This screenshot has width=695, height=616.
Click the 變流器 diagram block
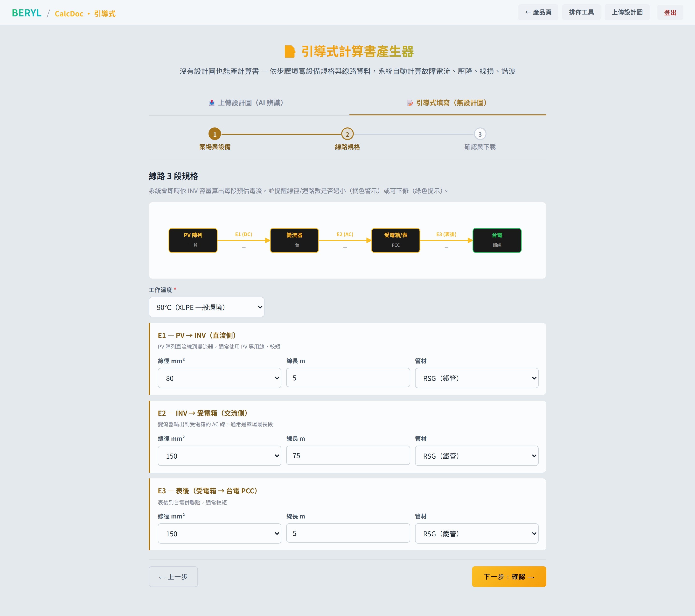(x=294, y=240)
